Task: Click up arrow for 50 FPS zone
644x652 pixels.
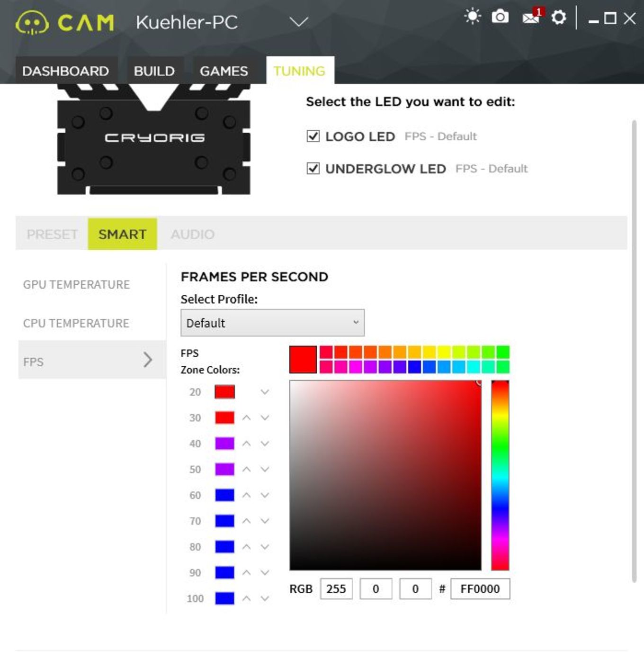Action: (246, 469)
